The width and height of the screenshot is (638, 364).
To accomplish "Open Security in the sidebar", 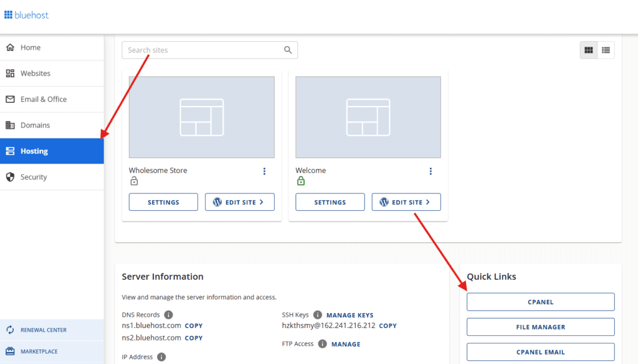I will [x=52, y=177].
